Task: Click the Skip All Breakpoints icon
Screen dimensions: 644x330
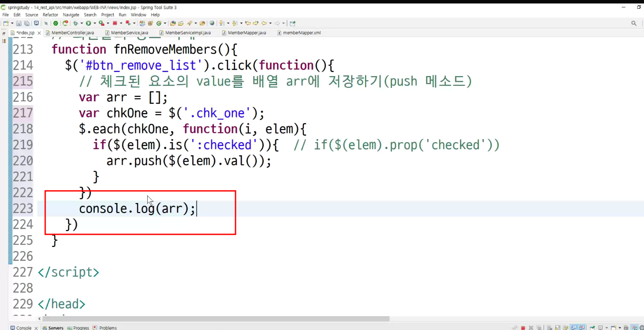Action: pyautogui.click(x=46, y=23)
